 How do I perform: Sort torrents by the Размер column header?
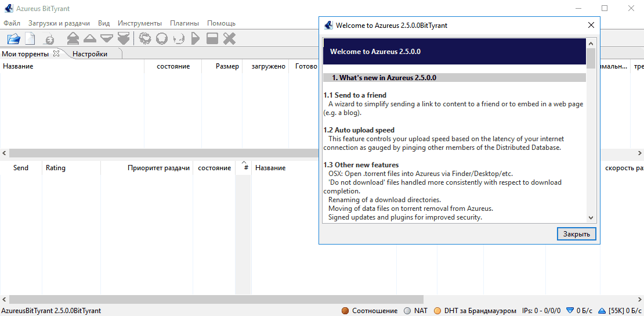227,66
